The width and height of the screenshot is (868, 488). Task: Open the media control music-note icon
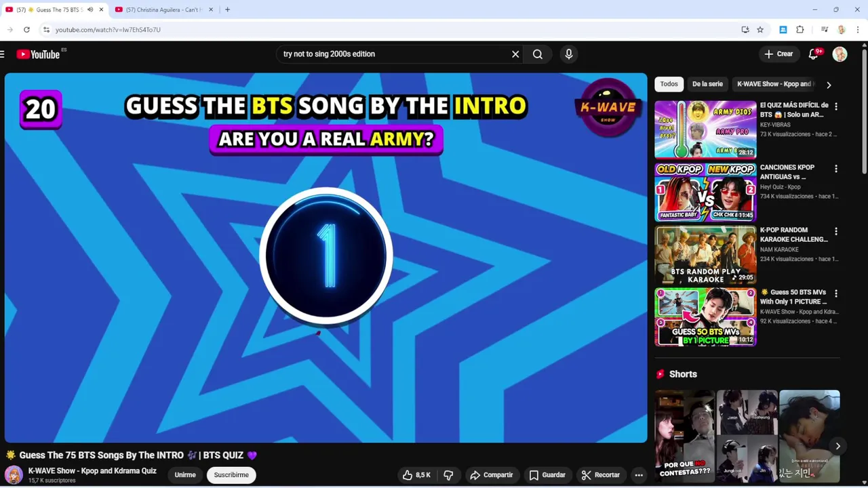point(825,30)
